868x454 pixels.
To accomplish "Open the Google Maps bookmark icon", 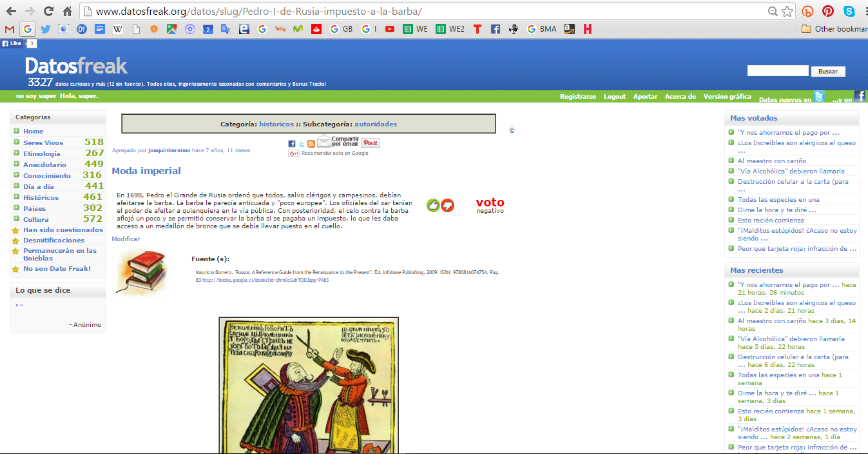I will click(x=171, y=29).
